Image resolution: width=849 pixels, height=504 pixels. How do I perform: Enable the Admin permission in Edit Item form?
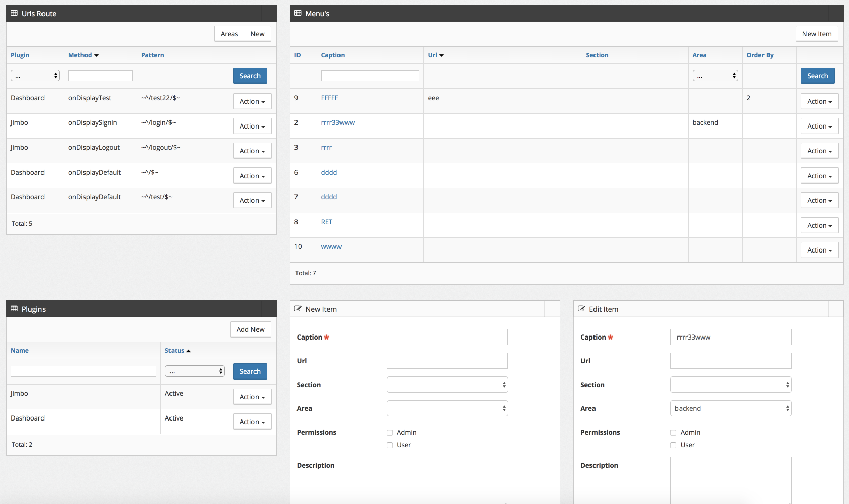673,432
